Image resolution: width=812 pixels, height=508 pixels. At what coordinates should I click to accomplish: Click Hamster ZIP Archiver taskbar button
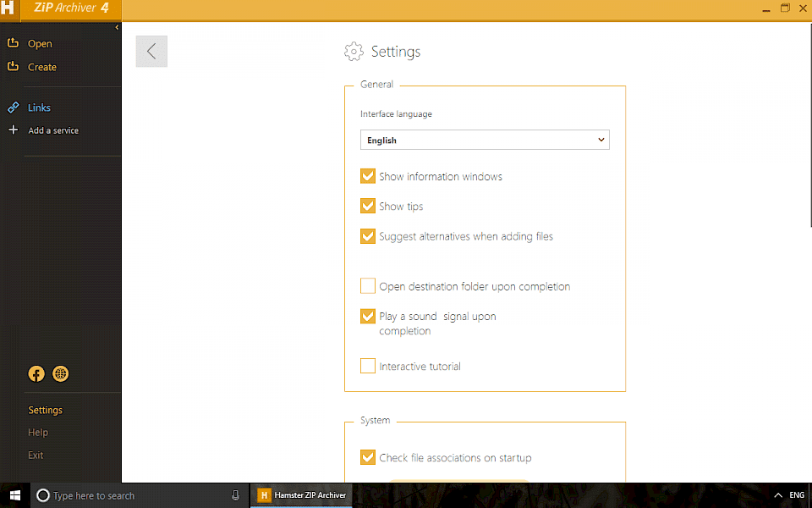click(x=301, y=495)
